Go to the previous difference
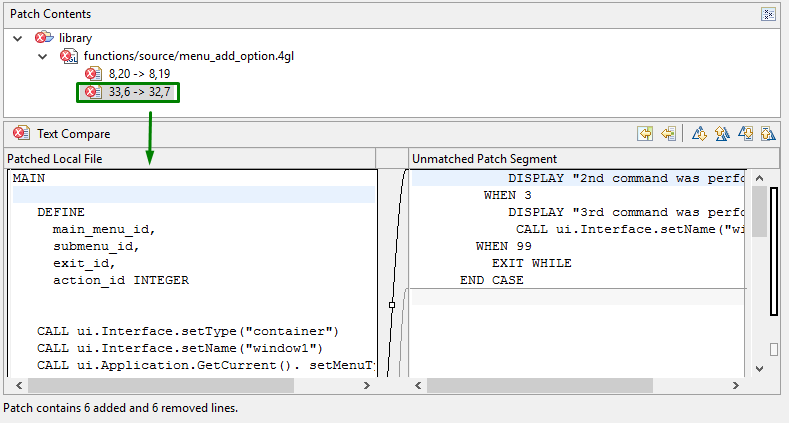 click(721, 133)
